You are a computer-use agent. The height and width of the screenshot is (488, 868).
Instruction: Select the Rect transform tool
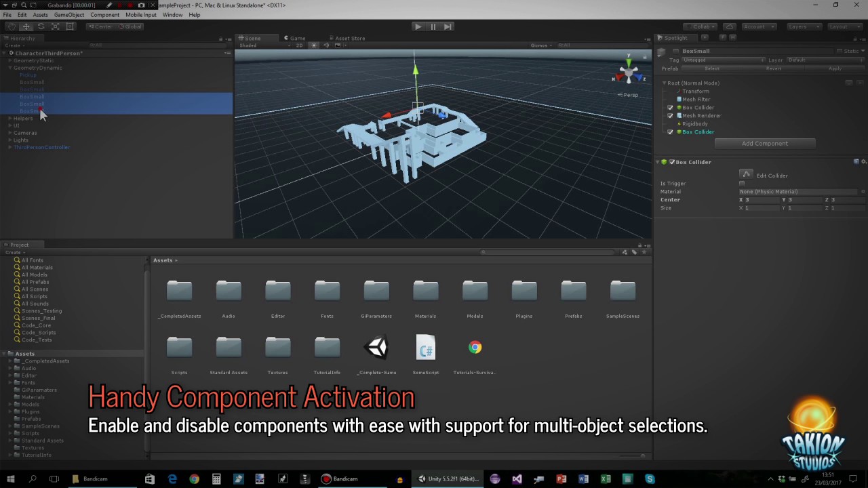point(70,26)
